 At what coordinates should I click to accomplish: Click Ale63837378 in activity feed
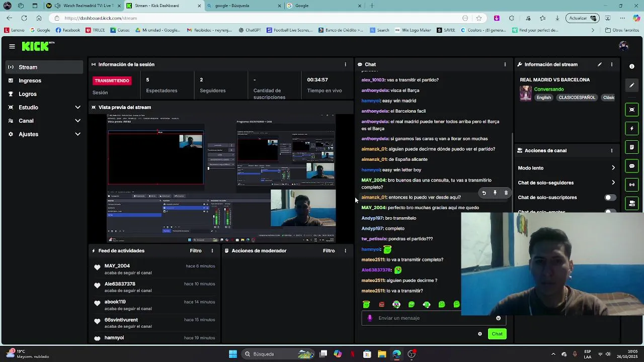[120, 284]
